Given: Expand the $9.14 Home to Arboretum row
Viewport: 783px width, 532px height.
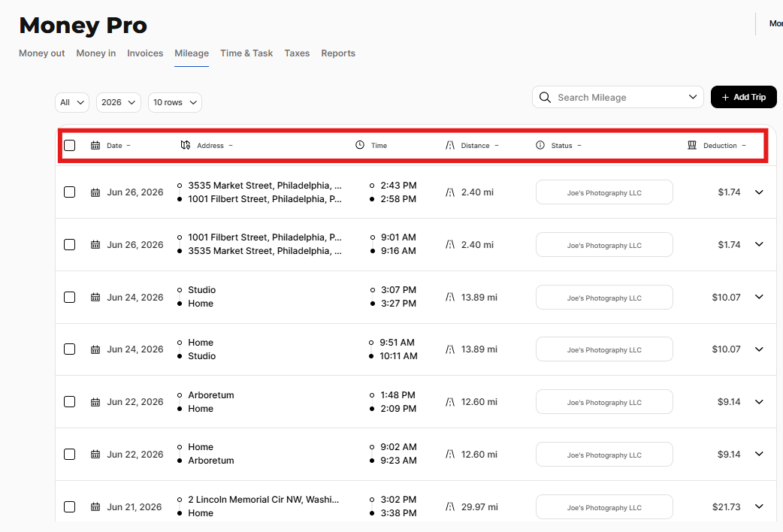Looking at the screenshot, I should click(x=759, y=454).
